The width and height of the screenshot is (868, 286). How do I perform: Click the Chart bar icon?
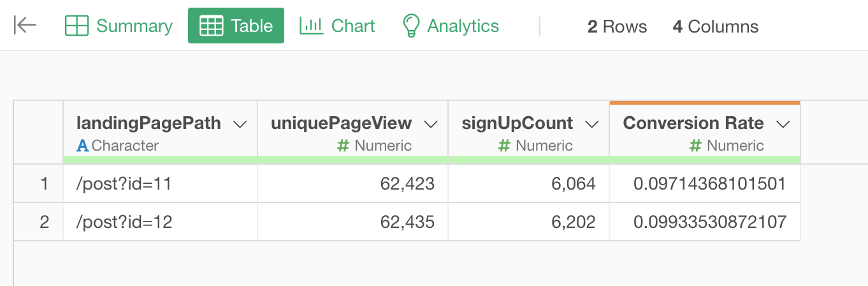(312, 26)
